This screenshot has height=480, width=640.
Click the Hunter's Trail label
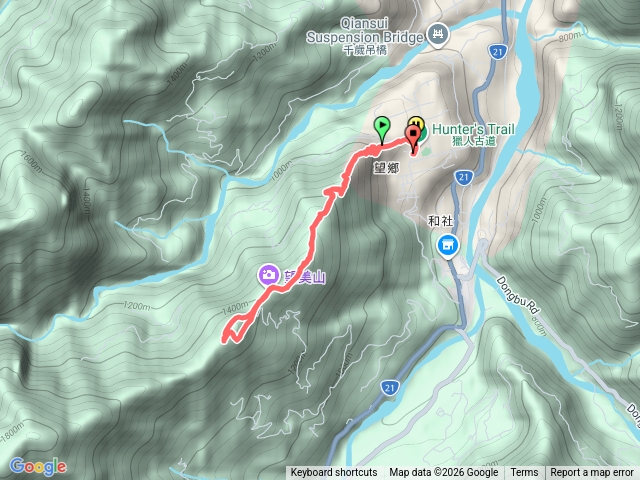coord(473,130)
